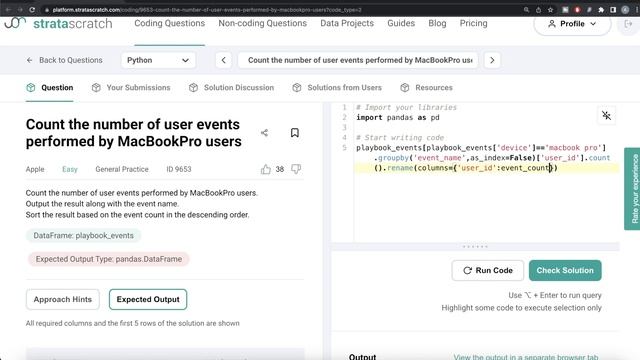Click the Easy difficulty label

[x=70, y=169]
